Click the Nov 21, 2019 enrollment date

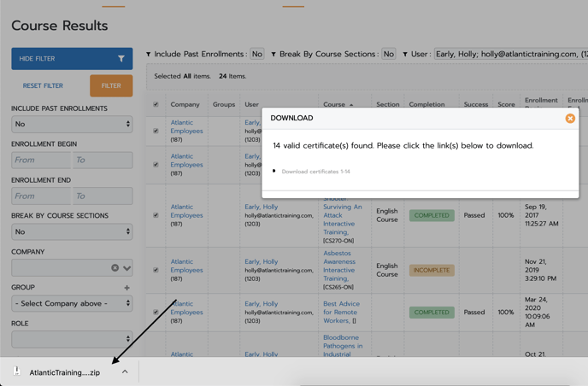pos(540,270)
